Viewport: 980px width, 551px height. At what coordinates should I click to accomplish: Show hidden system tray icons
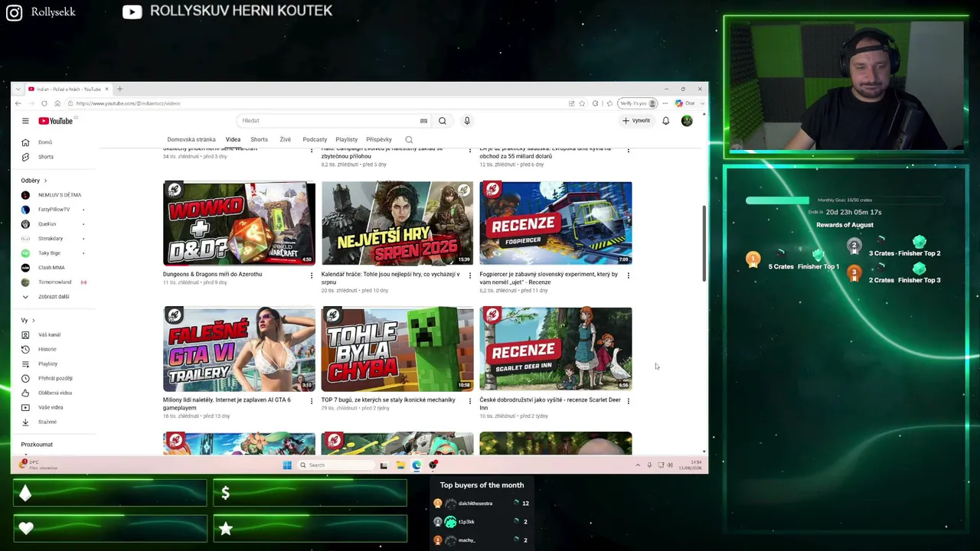(x=637, y=465)
